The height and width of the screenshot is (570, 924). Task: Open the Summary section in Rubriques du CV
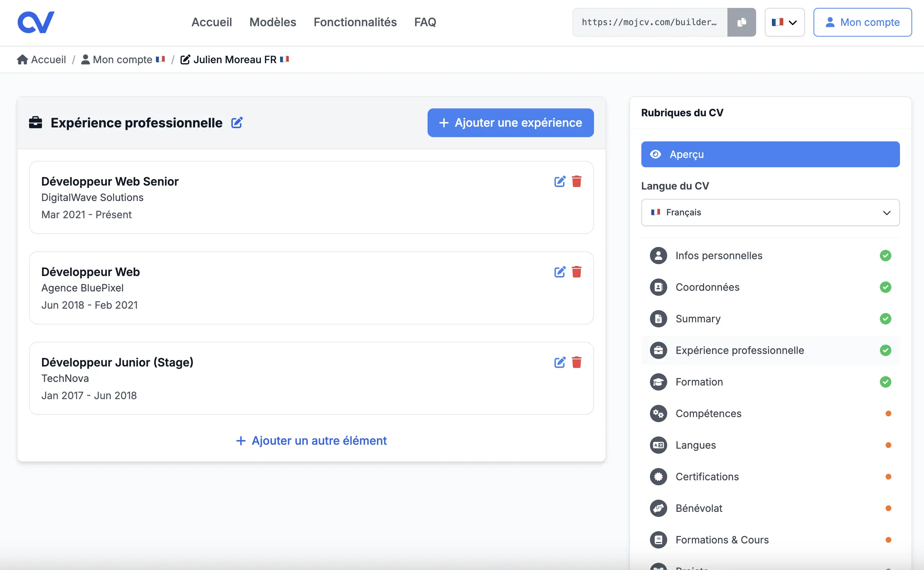(x=698, y=318)
